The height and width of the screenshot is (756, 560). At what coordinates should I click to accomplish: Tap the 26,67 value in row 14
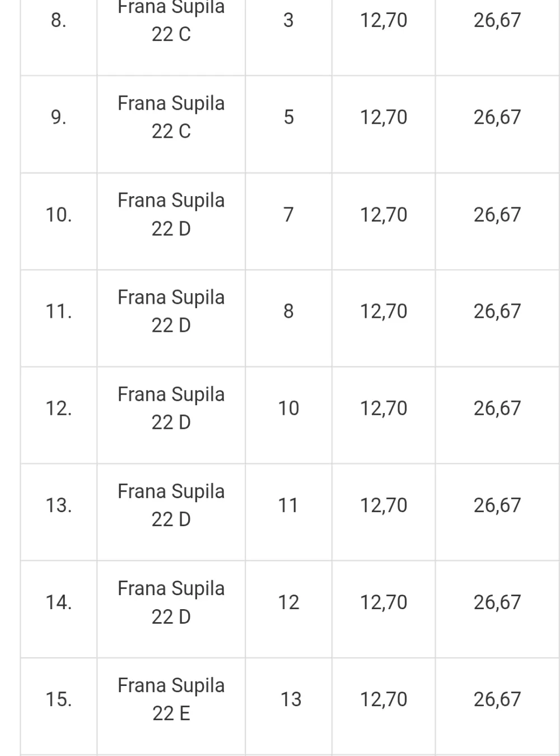pyautogui.click(x=497, y=602)
